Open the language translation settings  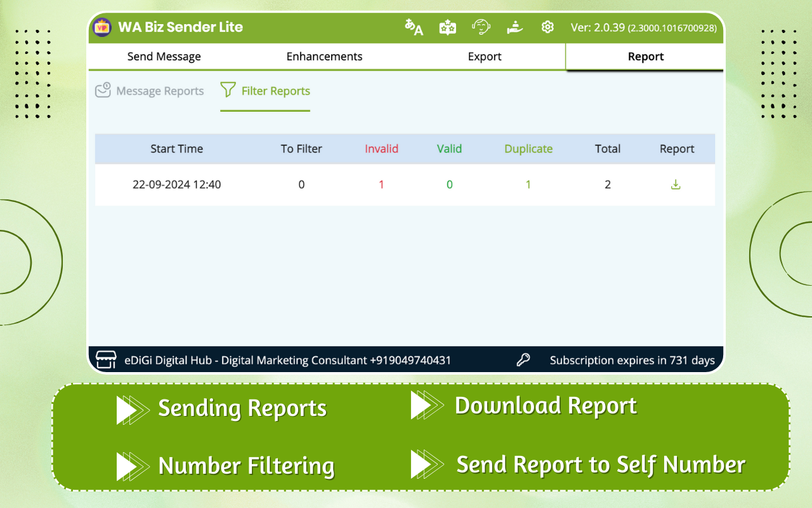click(413, 27)
